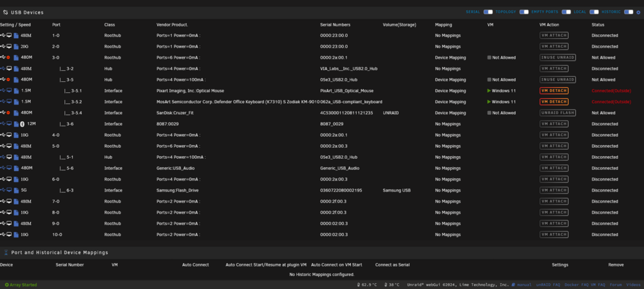Click green play icon for Defender keyboard VM
The image size is (644, 289).
(x=489, y=102)
